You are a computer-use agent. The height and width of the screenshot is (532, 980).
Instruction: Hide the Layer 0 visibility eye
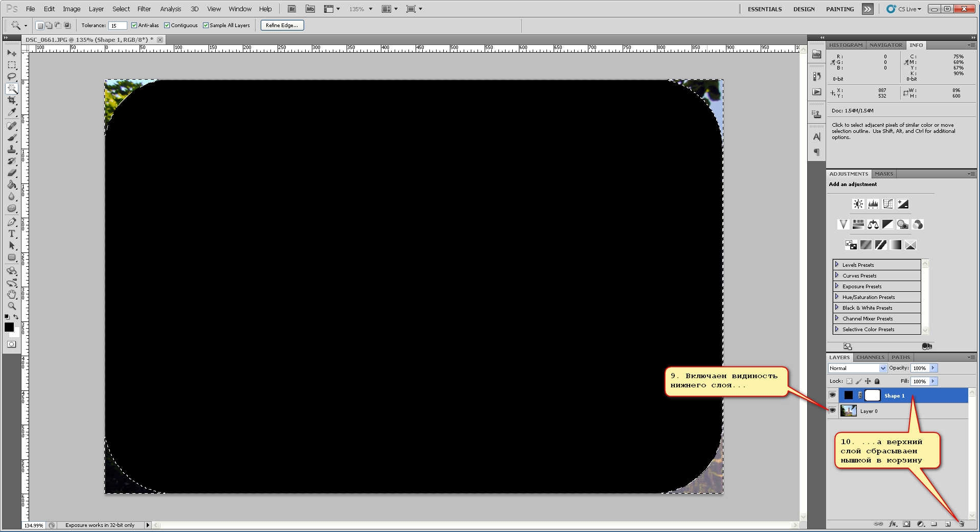click(832, 410)
